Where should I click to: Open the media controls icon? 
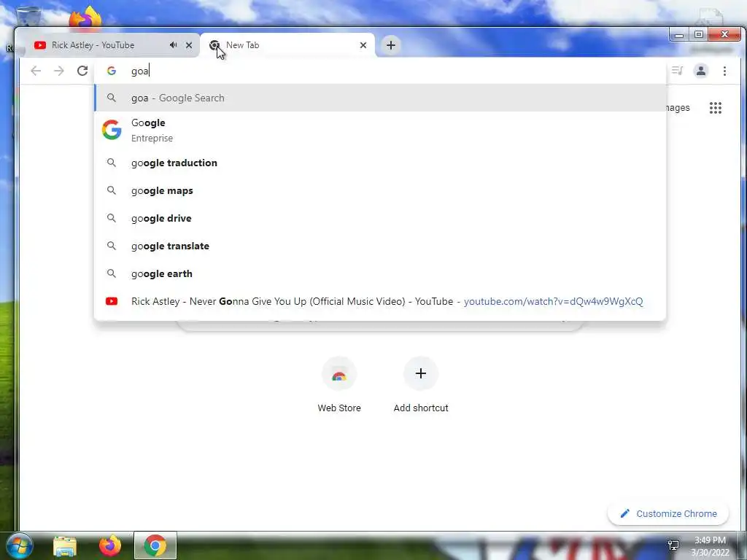tap(677, 71)
